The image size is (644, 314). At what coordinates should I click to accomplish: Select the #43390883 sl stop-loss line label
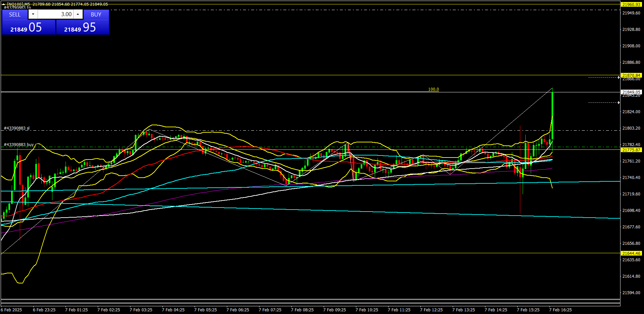click(x=17, y=128)
